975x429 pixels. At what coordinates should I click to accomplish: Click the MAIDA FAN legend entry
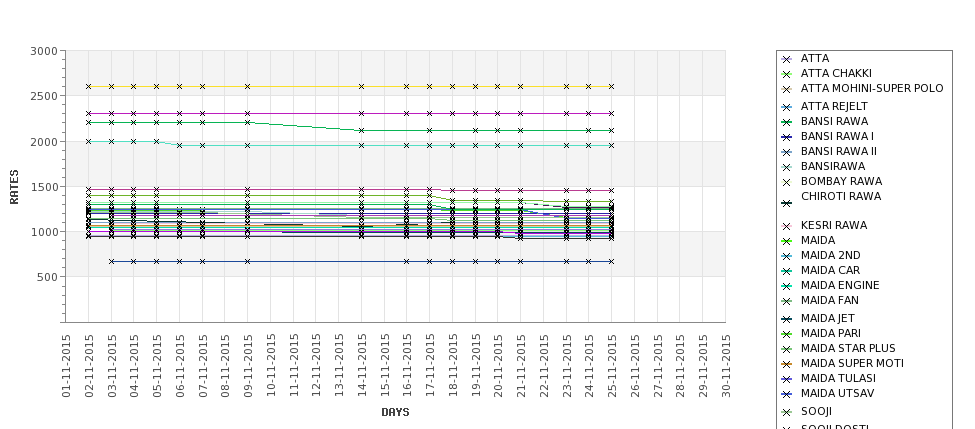pyautogui.click(x=829, y=300)
